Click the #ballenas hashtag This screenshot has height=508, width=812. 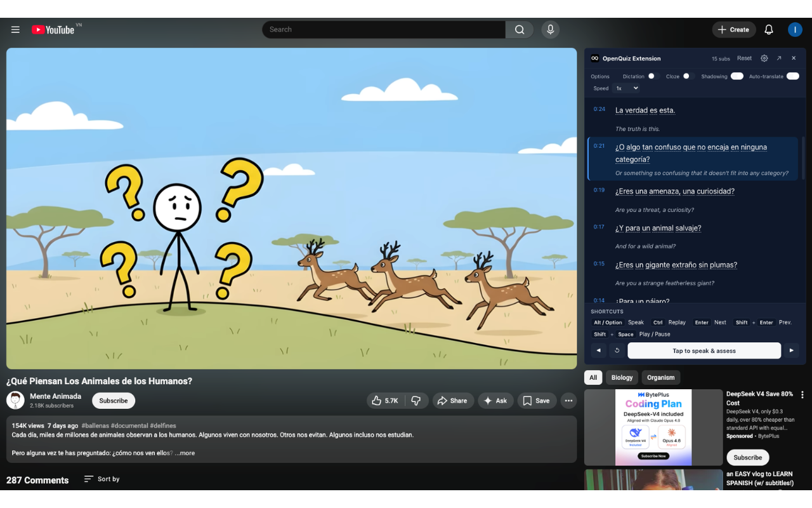(95, 425)
